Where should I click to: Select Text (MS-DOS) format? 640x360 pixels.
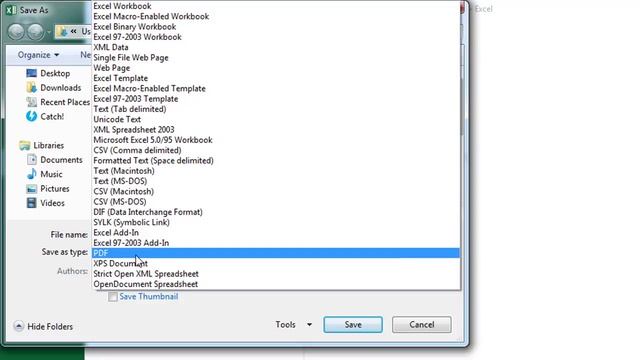point(276,181)
